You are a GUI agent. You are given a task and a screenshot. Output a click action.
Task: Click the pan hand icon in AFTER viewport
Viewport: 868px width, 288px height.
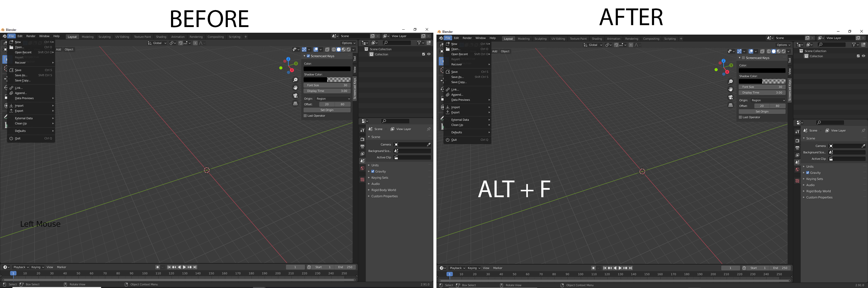point(731,89)
